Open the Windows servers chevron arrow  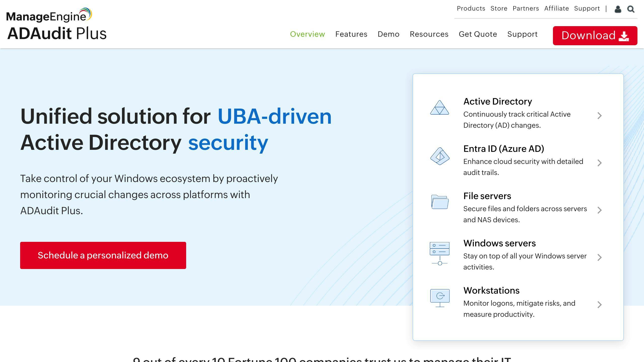pyautogui.click(x=599, y=257)
